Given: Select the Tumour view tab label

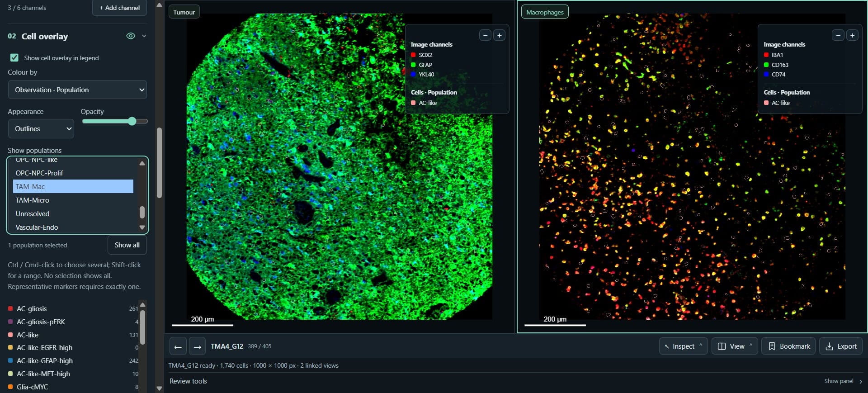Looking at the screenshot, I should click(x=184, y=12).
